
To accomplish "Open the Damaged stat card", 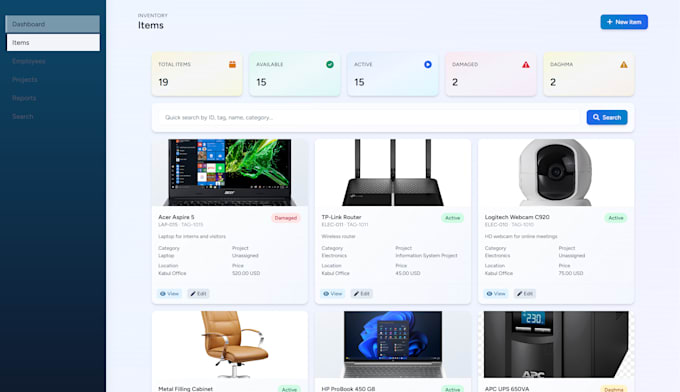I will (x=491, y=75).
